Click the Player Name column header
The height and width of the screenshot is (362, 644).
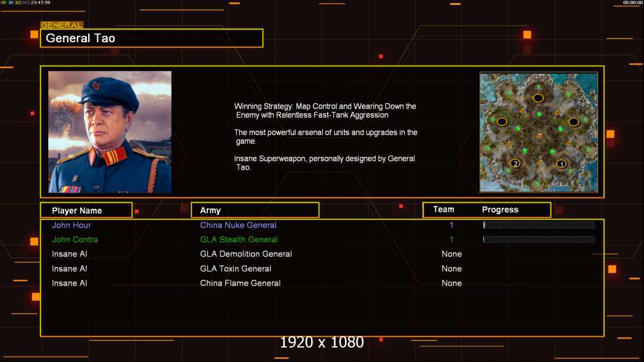pyautogui.click(x=86, y=210)
